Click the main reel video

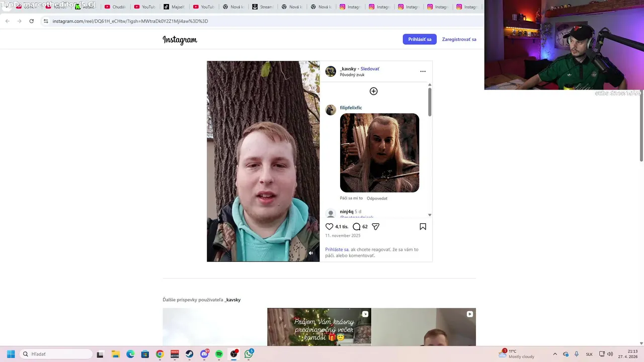coord(263,161)
